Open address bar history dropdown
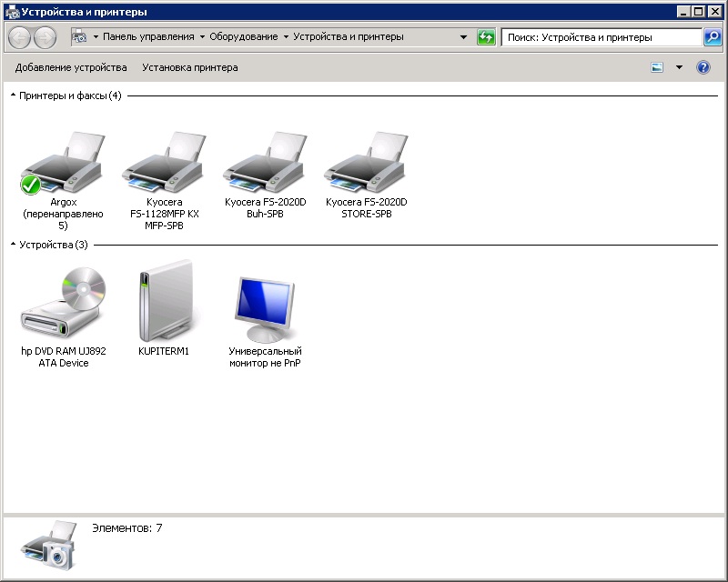Viewport: 728px width, 582px height. click(463, 37)
